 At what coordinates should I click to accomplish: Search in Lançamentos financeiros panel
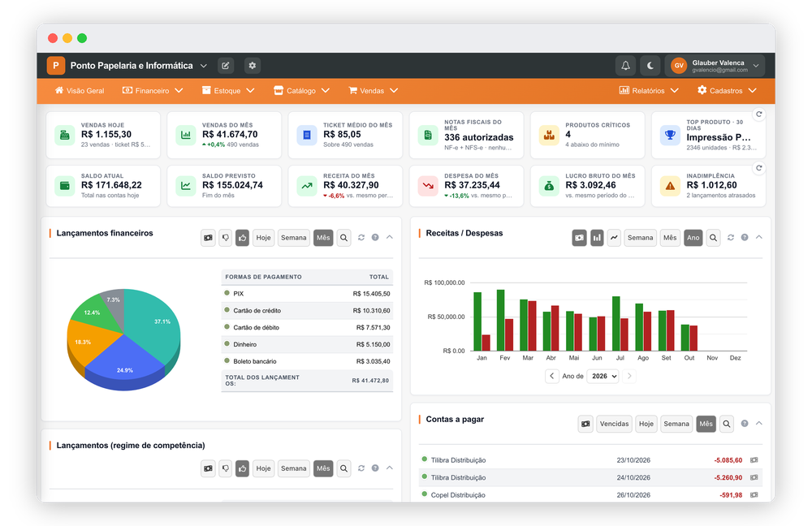pos(343,238)
